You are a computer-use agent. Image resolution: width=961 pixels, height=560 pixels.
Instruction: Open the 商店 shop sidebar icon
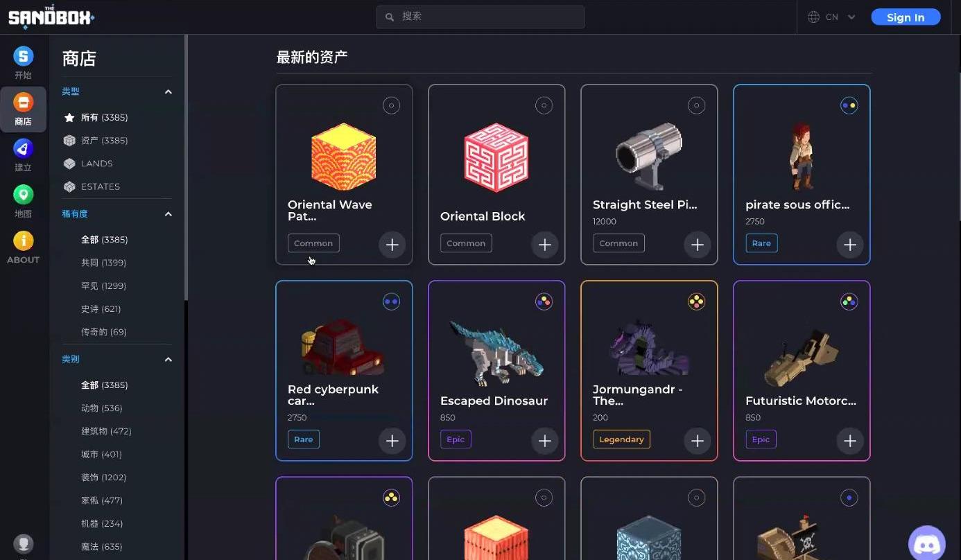pyautogui.click(x=23, y=103)
